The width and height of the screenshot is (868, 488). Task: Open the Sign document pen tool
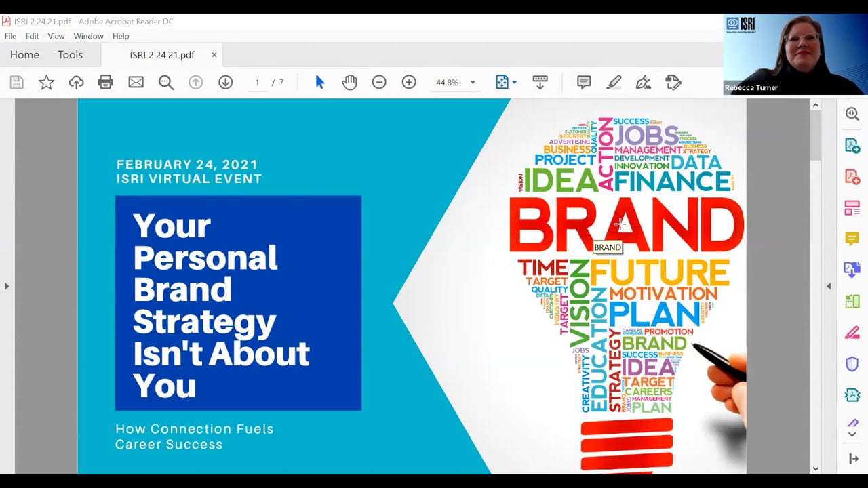[x=643, y=83]
